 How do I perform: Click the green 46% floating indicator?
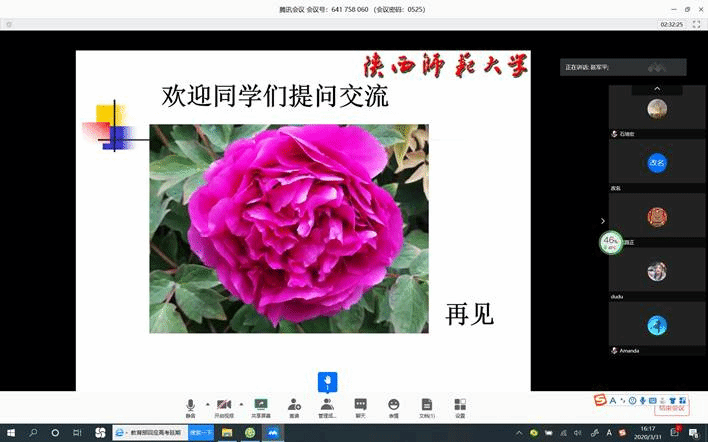click(x=610, y=242)
